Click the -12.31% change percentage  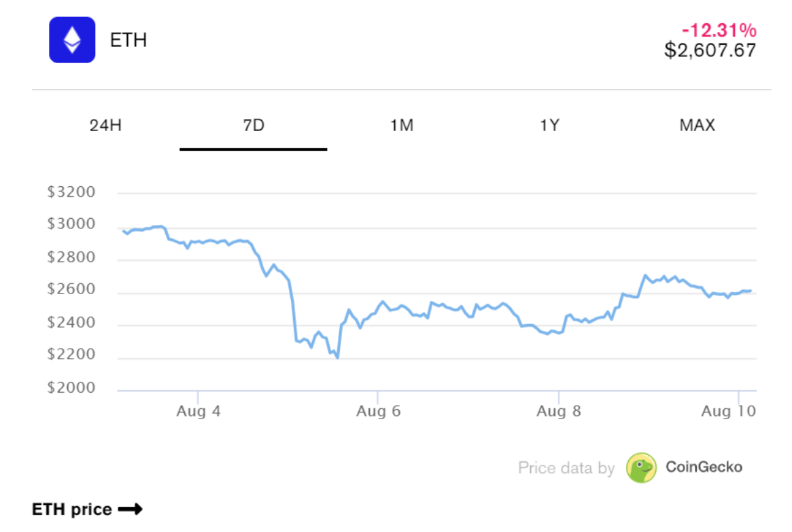coord(719,31)
